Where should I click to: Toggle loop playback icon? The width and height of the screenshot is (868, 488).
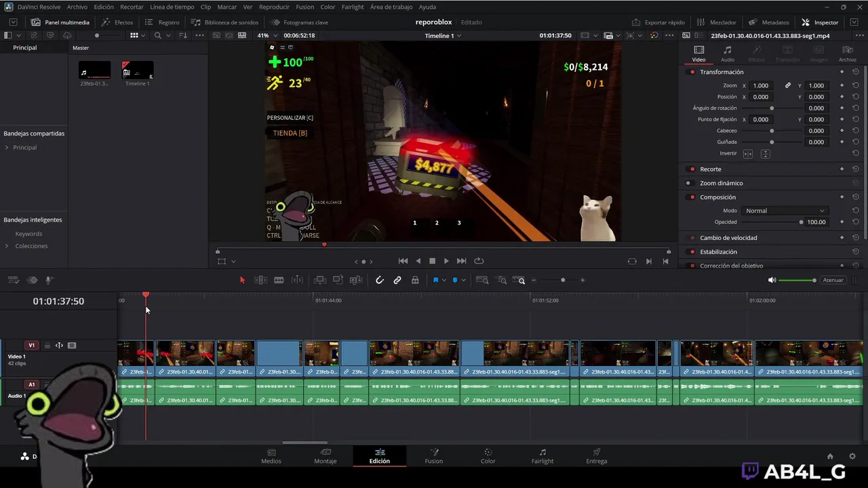(x=479, y=261)
